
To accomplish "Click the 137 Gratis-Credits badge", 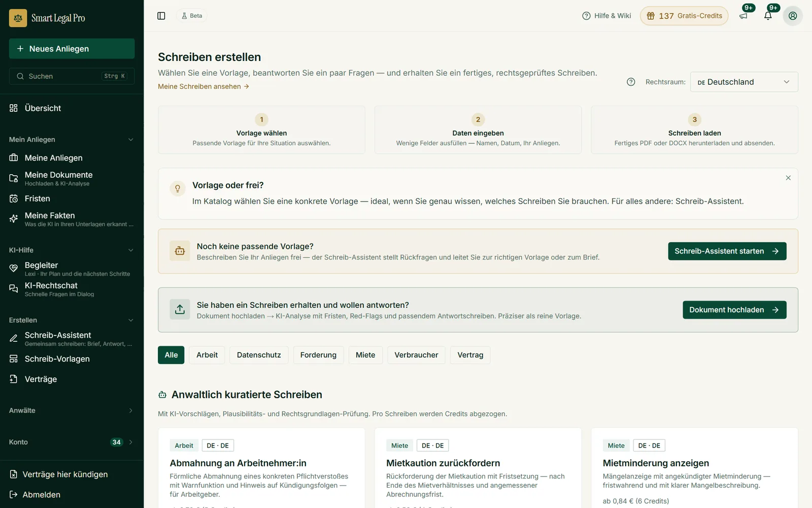I will (684, 16).
